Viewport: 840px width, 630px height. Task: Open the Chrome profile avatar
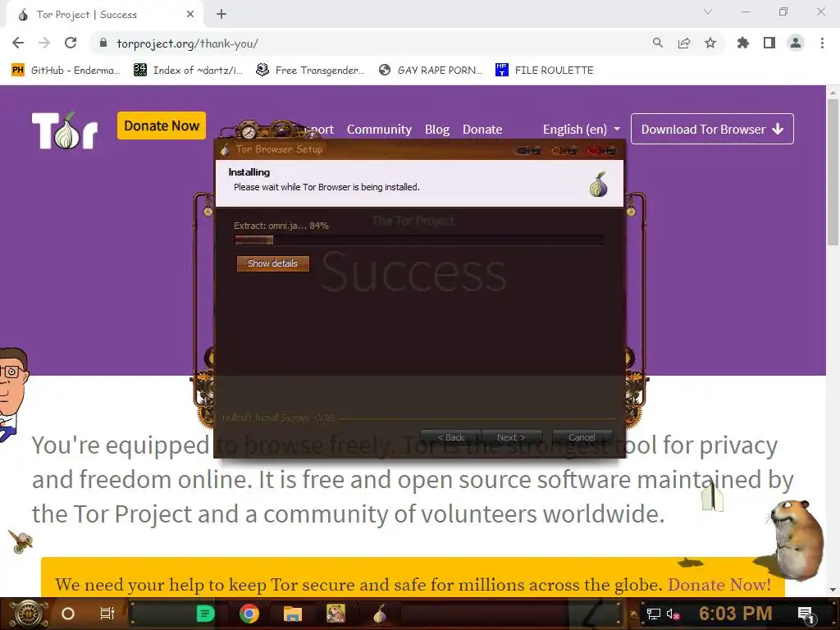[x=796, y=43]
